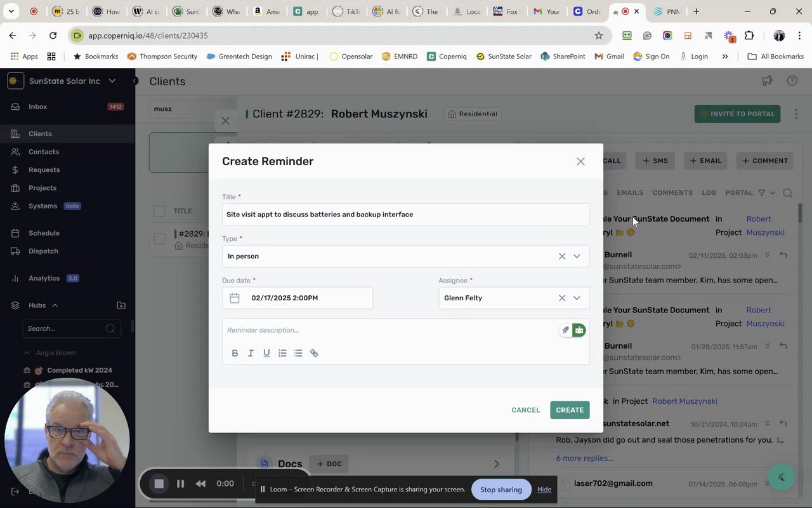Viewport: 812px width, 508px height.
Task: Click the green AI assistant icon in description
Action: (x=579, y=330)
